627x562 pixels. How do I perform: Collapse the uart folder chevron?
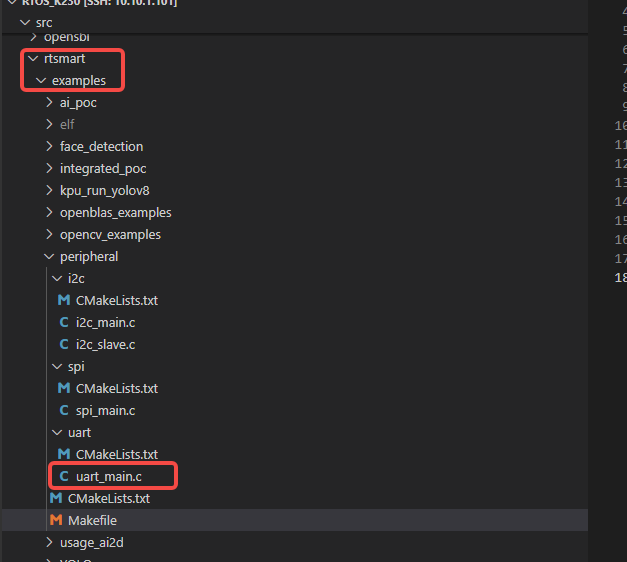pyautogui.click(x=58, y=432)
